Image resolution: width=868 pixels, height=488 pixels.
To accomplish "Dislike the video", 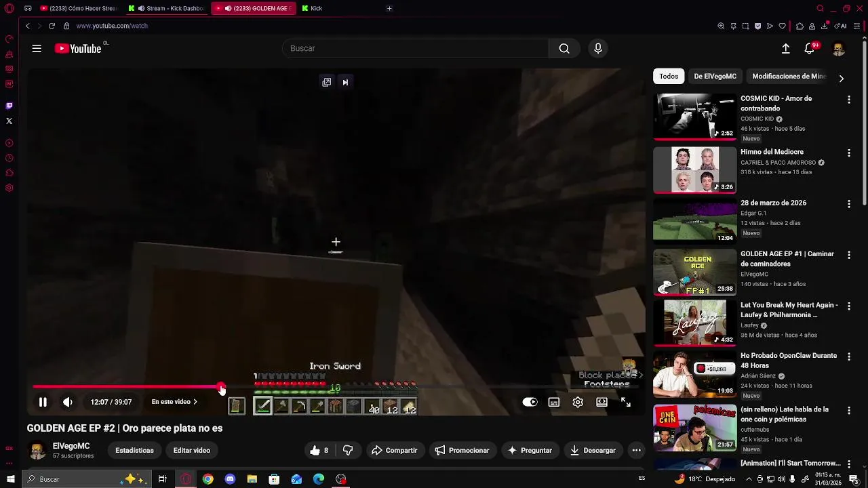I will pyautogui.click(x=348, y=450).
